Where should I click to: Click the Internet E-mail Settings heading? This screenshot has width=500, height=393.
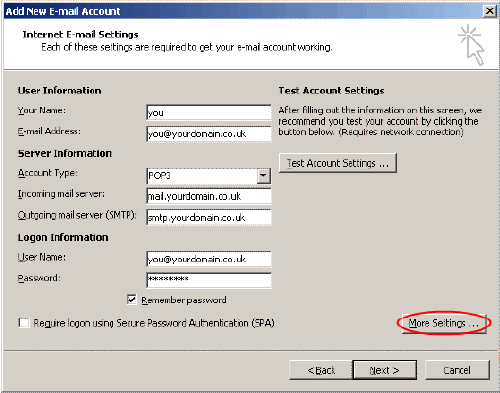pos(80,34)
